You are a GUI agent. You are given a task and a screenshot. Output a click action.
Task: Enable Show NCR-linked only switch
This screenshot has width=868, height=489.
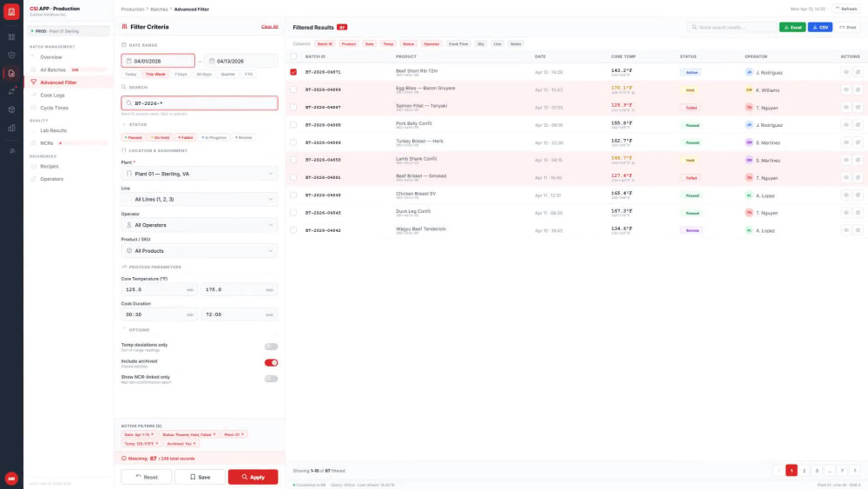coord(271,379)
